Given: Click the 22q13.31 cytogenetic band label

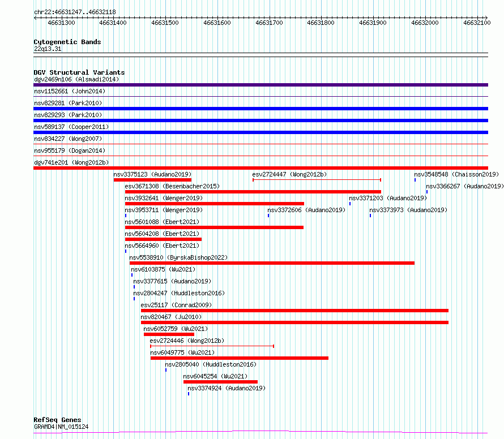Looking at the screenshot, I should pyautogui.click(x=48, y=49).
